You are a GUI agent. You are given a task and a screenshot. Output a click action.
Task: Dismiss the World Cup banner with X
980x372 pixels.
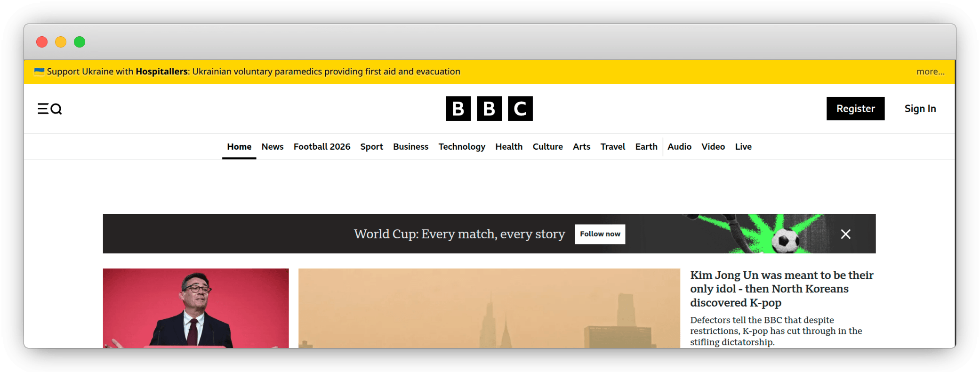(x=845, y=234)
